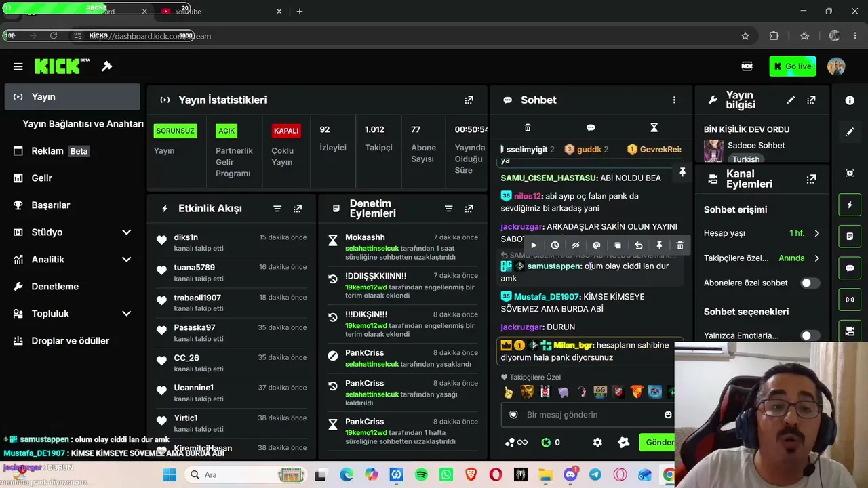
Task: Click the hourglass icon under Sohbet header
Action: coord(654,127)
